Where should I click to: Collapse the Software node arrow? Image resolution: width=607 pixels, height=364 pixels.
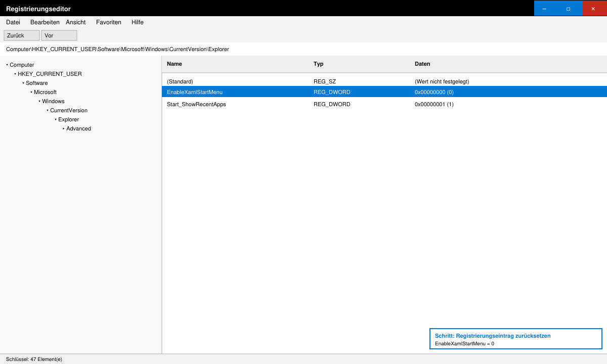pyautogui.click(x=23, y=83)
